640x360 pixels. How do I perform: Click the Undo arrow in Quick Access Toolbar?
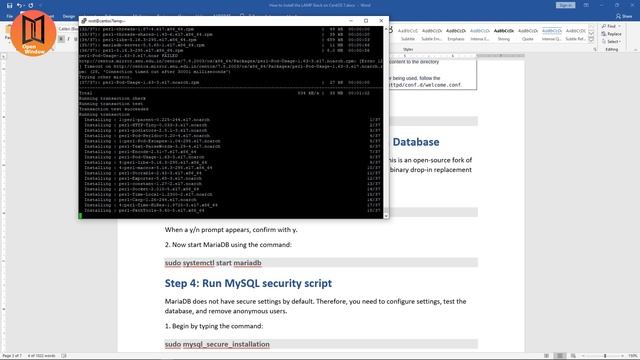pos(19,5)
